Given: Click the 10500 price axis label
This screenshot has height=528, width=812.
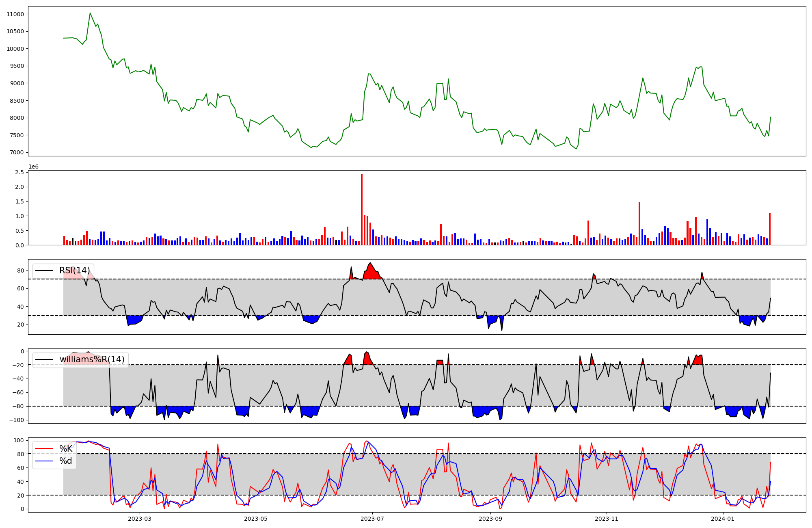Looking at the screenshot, I should click(x=15, y=32).
